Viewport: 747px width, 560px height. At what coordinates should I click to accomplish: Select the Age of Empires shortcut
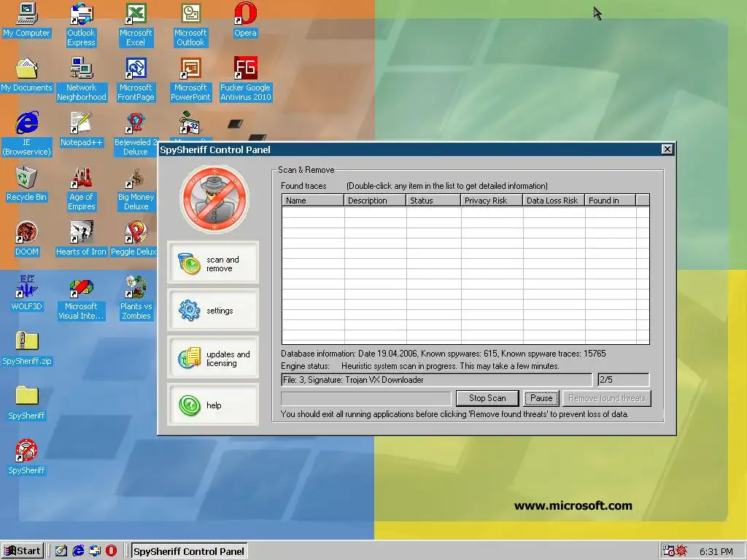[x=82, y=188]
